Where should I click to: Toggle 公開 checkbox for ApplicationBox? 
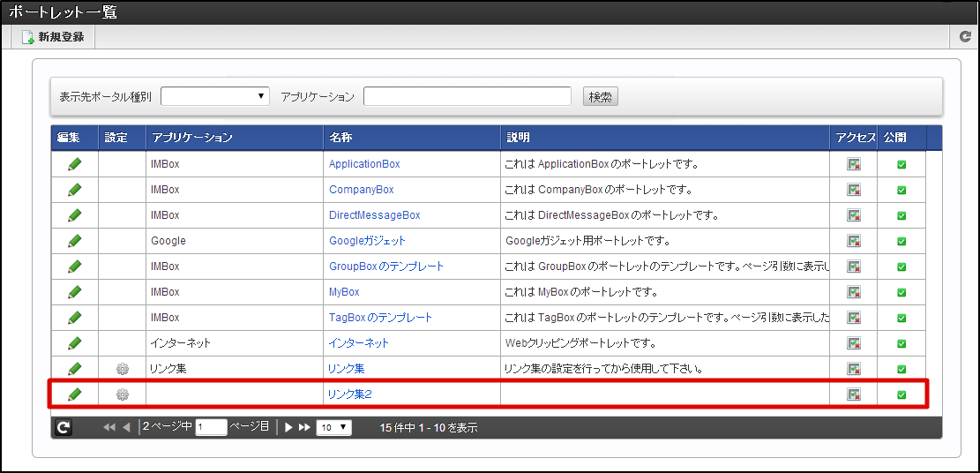pos(901,164)
